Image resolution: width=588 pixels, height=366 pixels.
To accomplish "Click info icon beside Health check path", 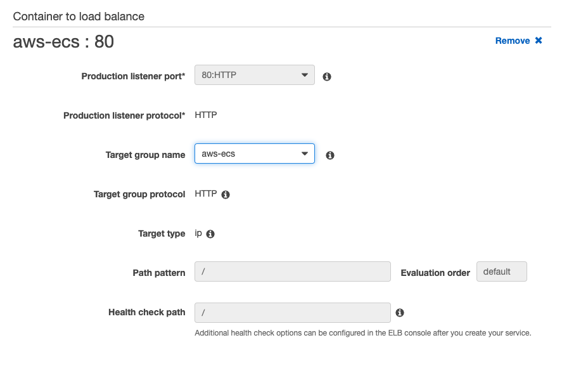I will [400, 312].
